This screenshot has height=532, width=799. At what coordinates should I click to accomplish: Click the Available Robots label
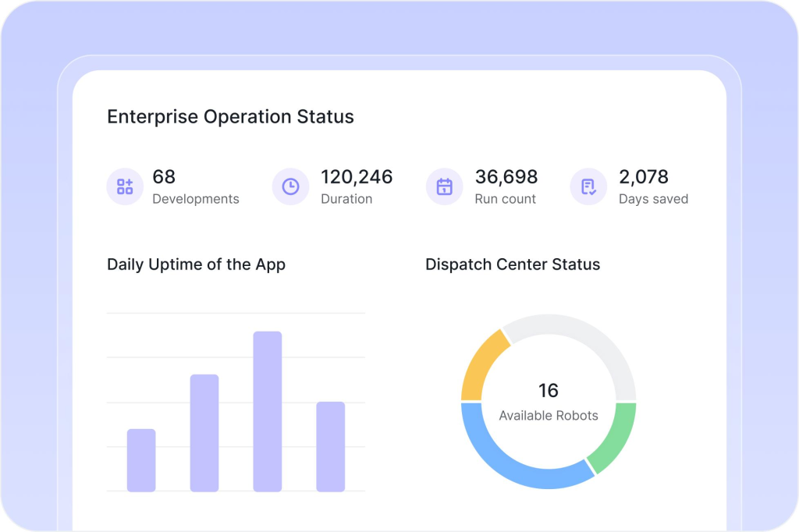549,415
